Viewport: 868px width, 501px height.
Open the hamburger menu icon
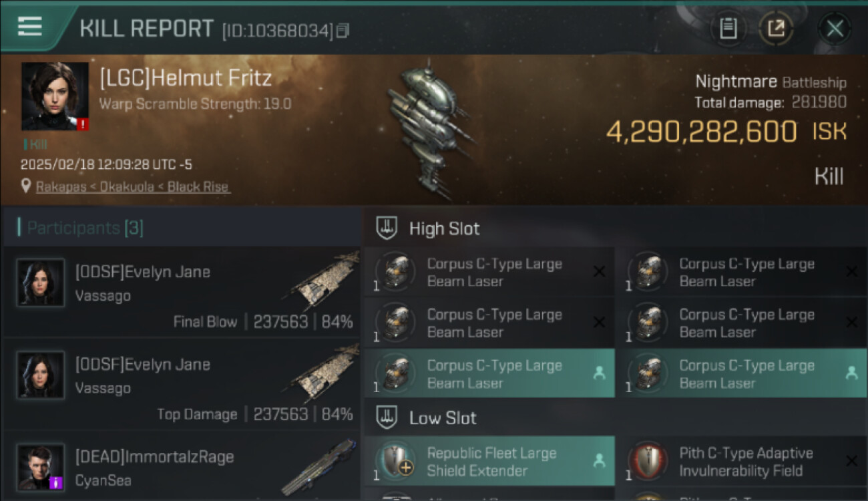coord(29,27)
